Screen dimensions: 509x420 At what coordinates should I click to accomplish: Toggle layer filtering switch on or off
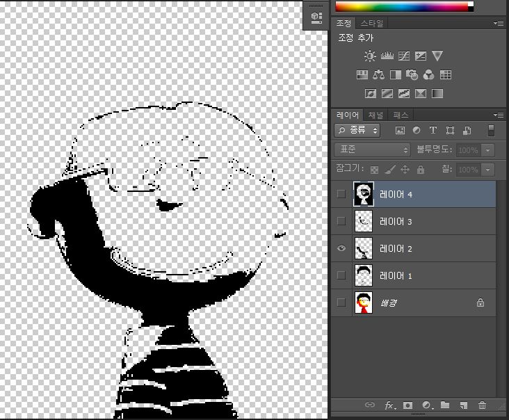click(x=491, y=131)
